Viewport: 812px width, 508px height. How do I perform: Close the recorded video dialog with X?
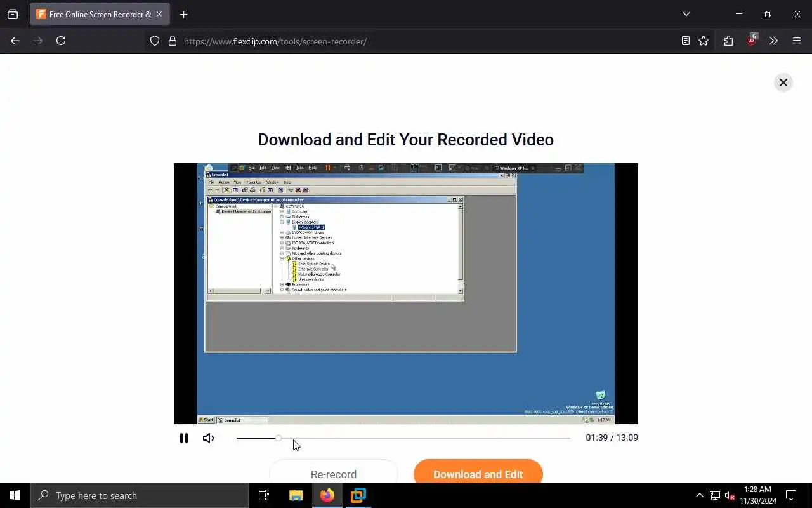click(783, 83)
